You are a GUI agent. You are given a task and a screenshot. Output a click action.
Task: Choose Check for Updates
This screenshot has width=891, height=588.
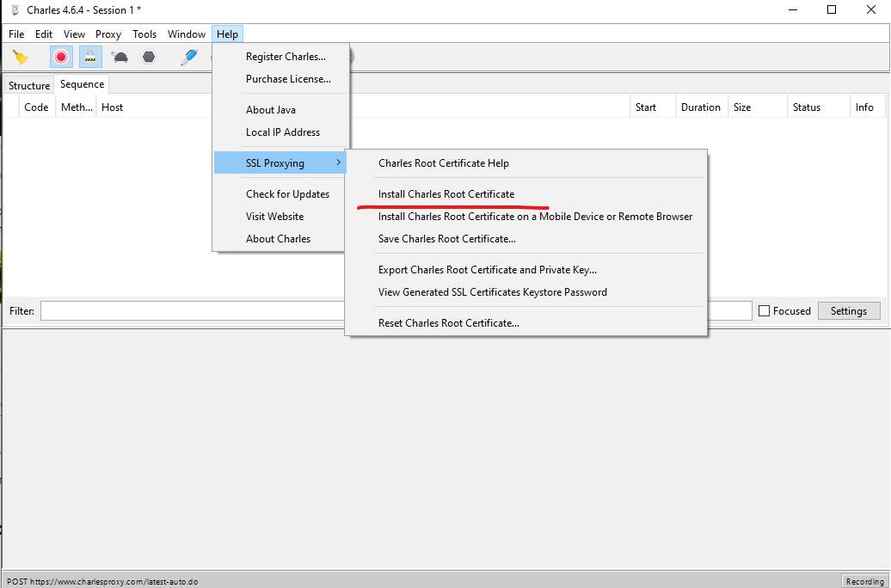(x=280, y=193)
